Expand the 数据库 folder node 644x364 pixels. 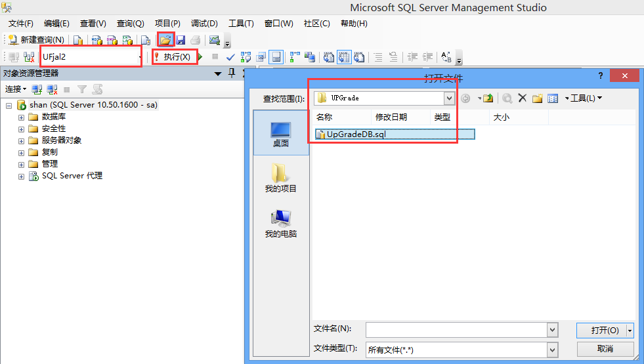tap(22, 117)
